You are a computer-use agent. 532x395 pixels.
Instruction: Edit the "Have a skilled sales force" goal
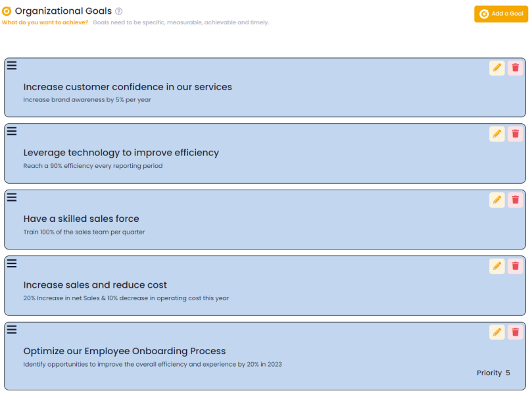pos(497,199)
